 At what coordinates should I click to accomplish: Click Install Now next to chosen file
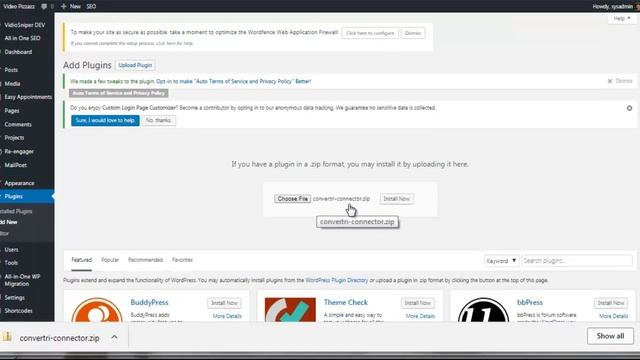coord(396,199)
